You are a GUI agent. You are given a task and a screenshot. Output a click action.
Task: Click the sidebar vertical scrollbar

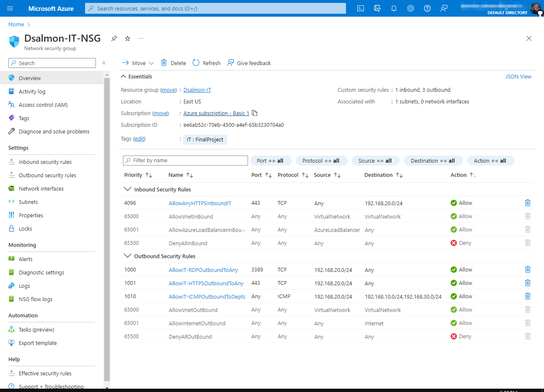[x=107, y=229]
